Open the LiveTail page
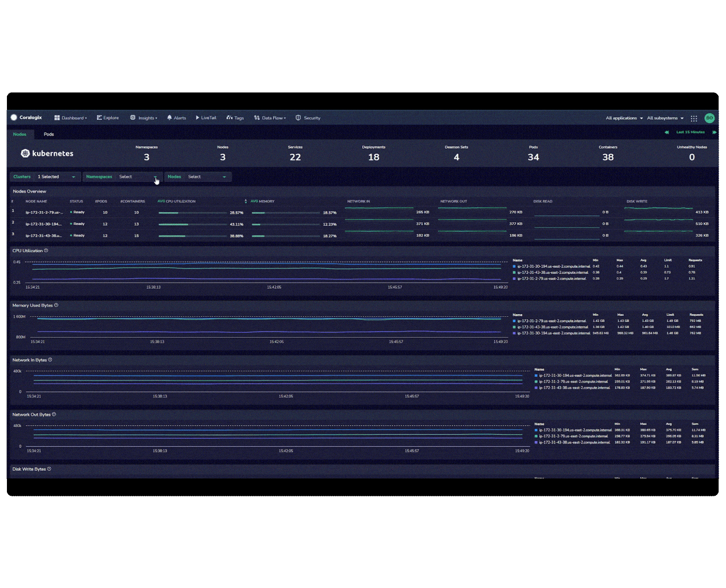The height and width of the screenshot is (588, 726). pyautogui.click(x=206, y=118)
